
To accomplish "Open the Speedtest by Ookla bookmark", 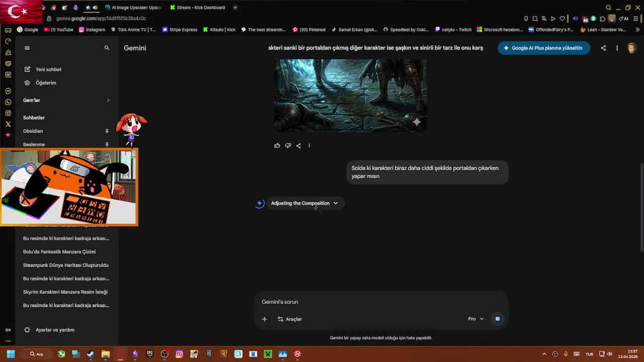I will pos(406,30).
